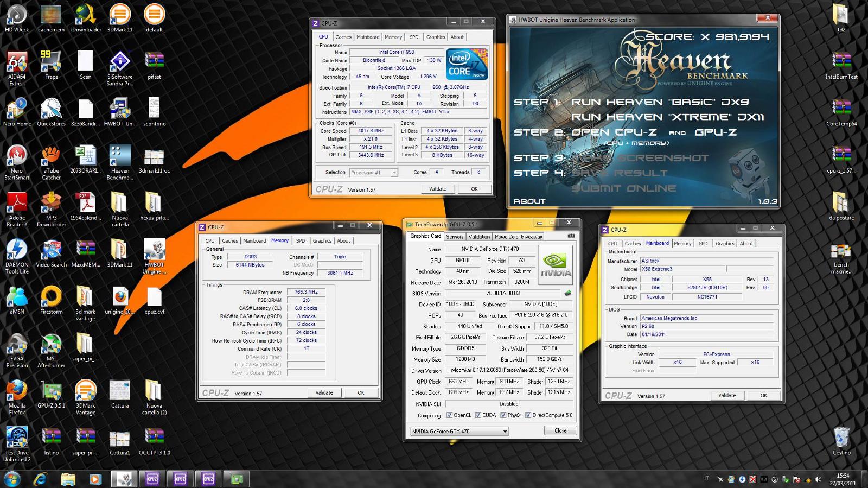Click the GPU-Z BIOS save chip icon

567,293
